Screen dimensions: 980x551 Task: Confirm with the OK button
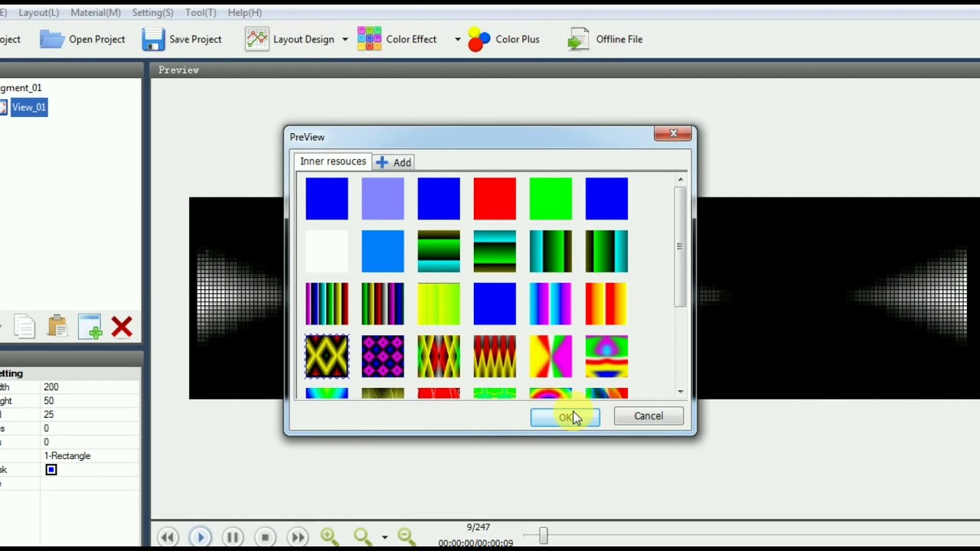tap(565, 416)
